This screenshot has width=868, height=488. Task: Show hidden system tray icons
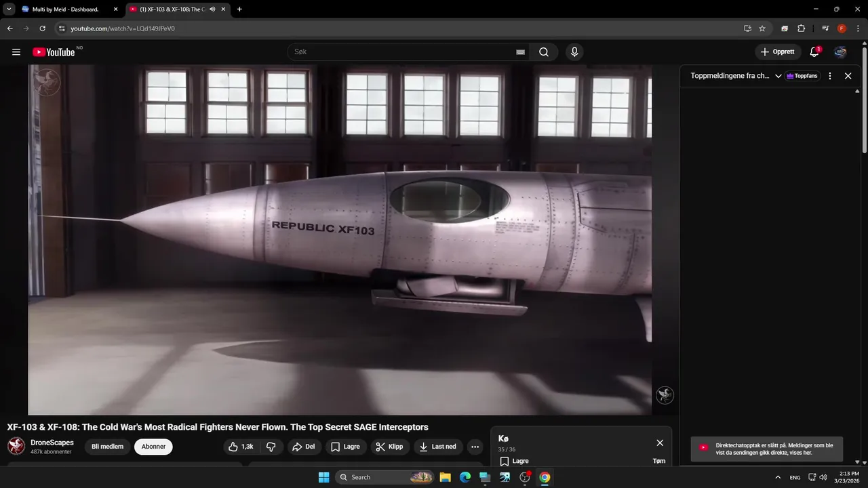coord(778,477)
